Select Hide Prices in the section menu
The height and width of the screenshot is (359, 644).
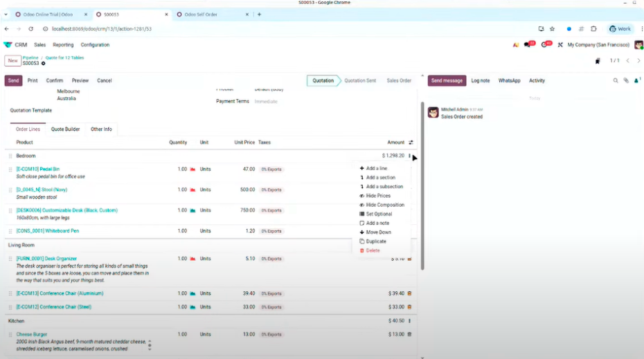point(377,196)
